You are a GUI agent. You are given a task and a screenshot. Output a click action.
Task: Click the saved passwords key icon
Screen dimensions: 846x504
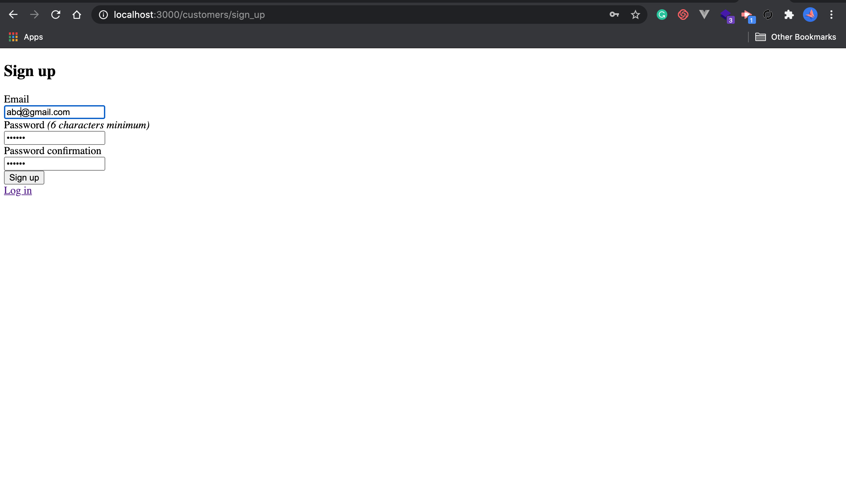[614, 14]
